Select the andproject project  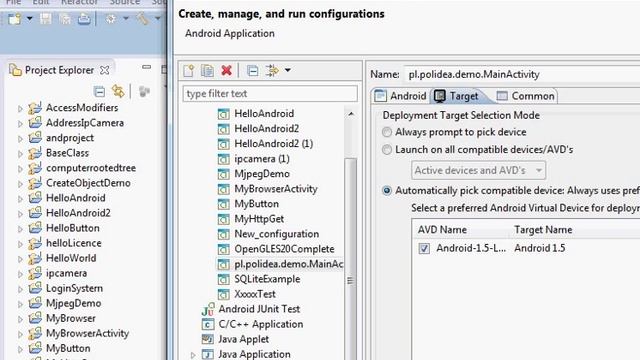tap(70, 138)
